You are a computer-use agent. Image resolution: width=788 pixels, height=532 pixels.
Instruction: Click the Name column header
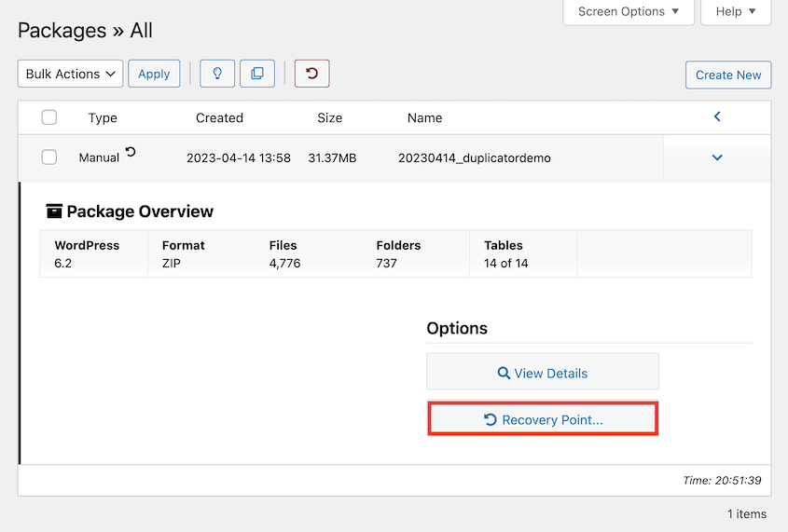[x=424, y=118]
